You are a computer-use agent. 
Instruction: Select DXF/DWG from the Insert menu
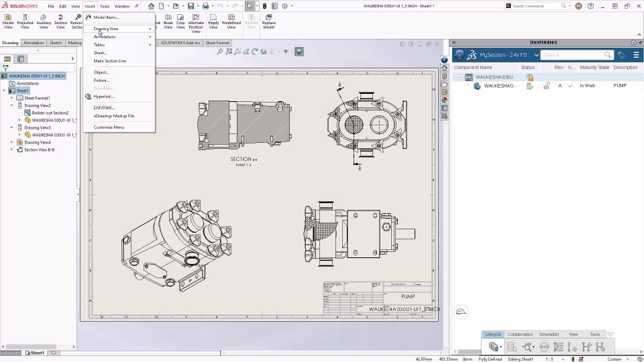119,107
